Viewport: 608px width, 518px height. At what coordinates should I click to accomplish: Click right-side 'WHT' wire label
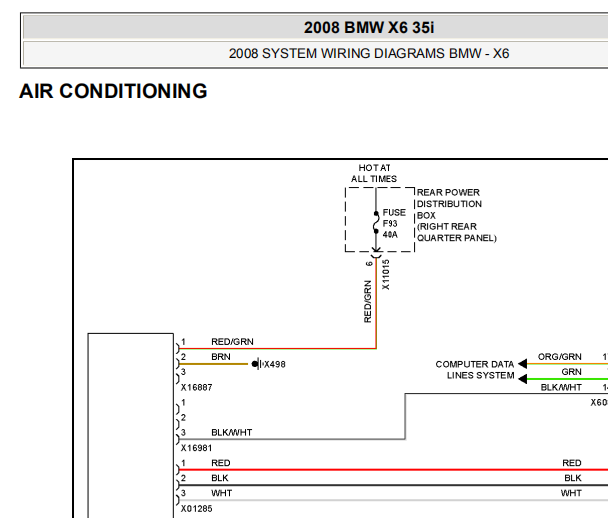click(571, 493)
